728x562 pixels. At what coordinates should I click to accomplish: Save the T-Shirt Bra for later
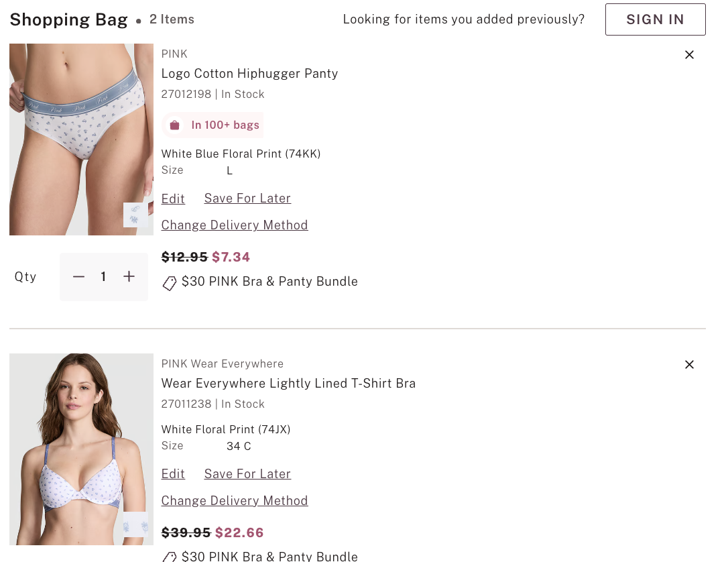tap(247, 474)
